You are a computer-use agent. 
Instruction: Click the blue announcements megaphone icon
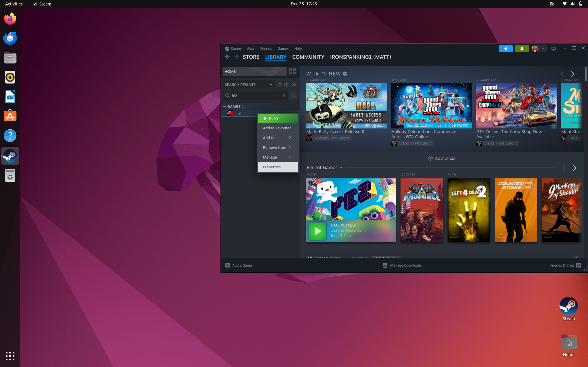(506, 49)
